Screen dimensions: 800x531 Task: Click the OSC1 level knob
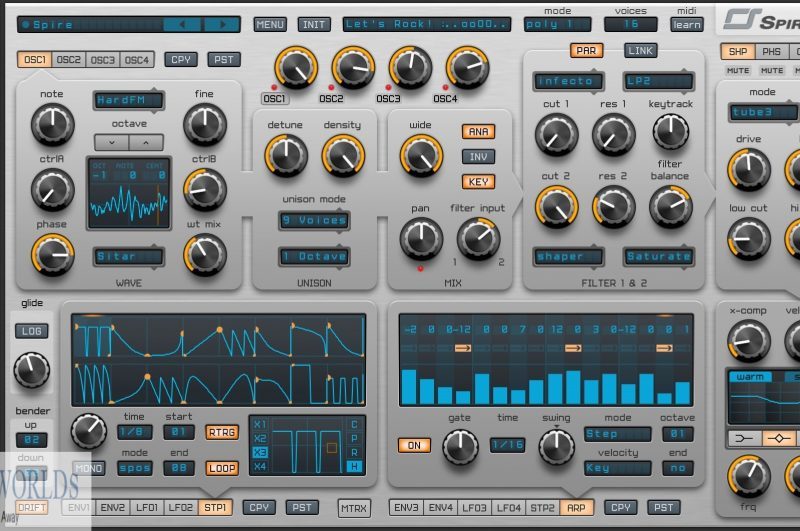296,68
